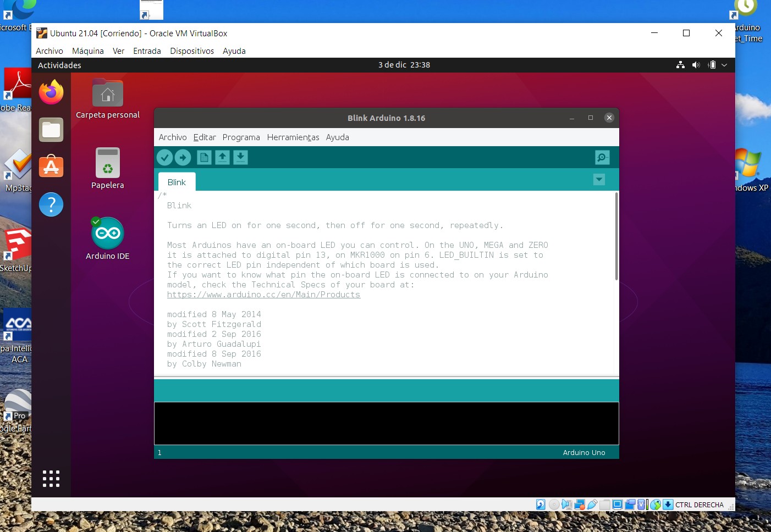Screen dimensions: 771x532
Task: Open the Herramientas menu
Action: tap(293, 137)
